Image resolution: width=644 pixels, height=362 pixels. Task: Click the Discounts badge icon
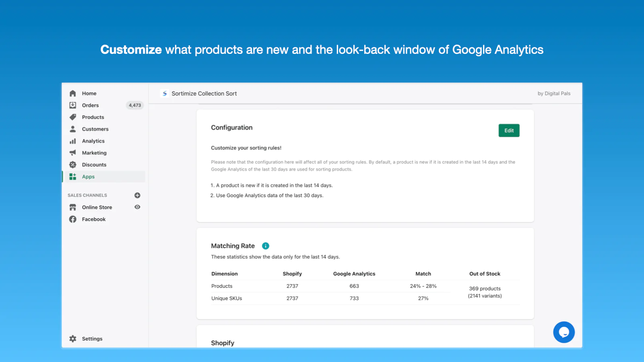pyautogui.click(x=72, y=165)
